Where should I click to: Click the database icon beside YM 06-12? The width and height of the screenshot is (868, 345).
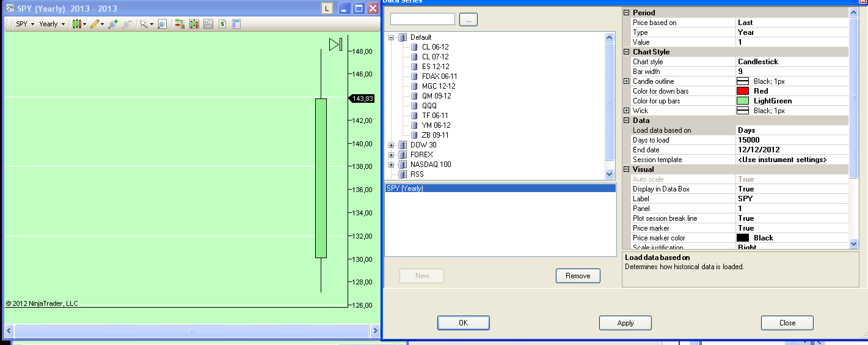point(414,125)
